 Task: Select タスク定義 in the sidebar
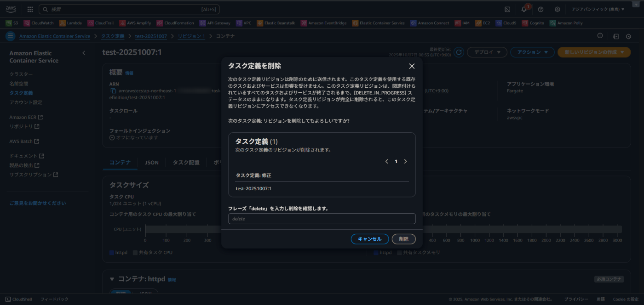tap(21, 93)
